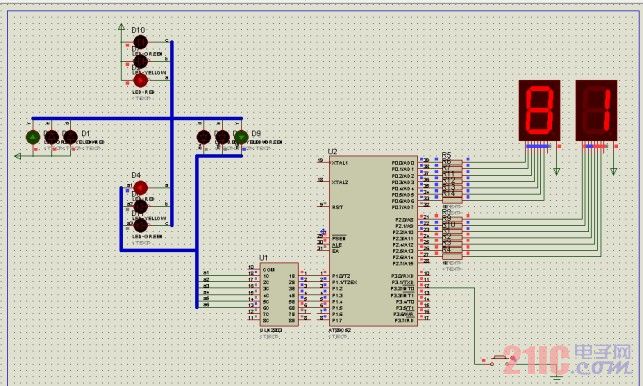Screen dimensions: 643x386
Task: Select the XTAL1 pin on U2
Action: 340,163
